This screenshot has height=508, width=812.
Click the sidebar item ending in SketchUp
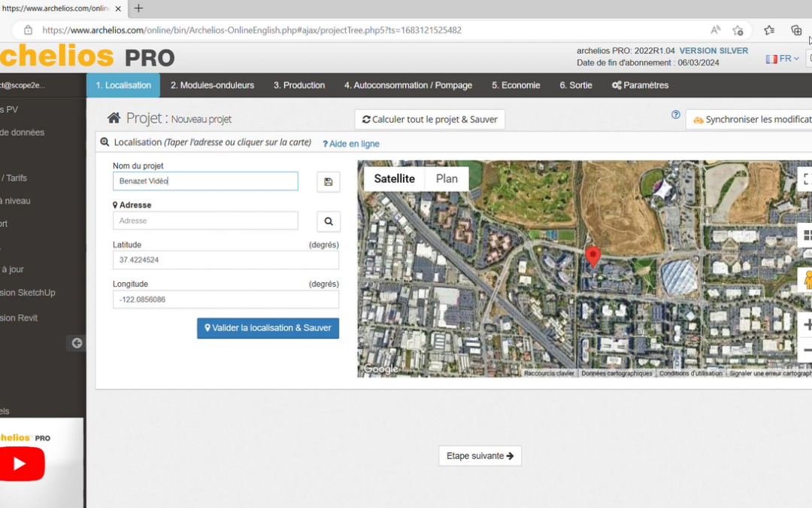(x=28, y=293)
